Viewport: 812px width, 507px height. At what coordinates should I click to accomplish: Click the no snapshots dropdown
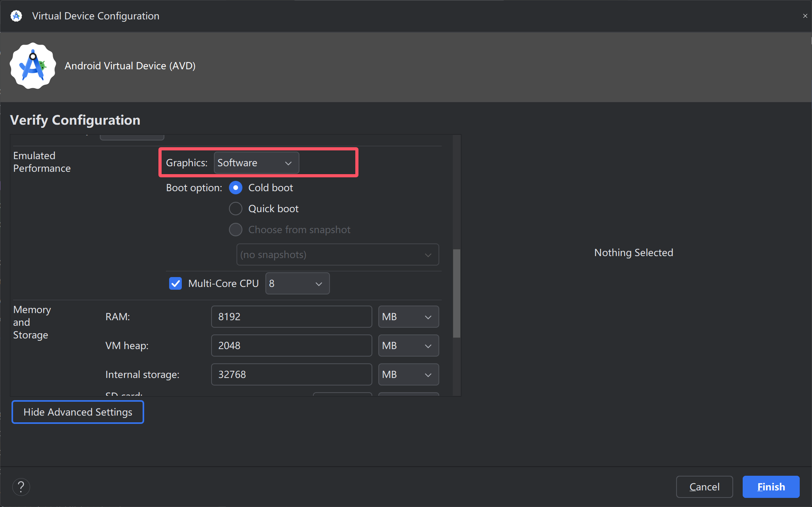[337, 254]
